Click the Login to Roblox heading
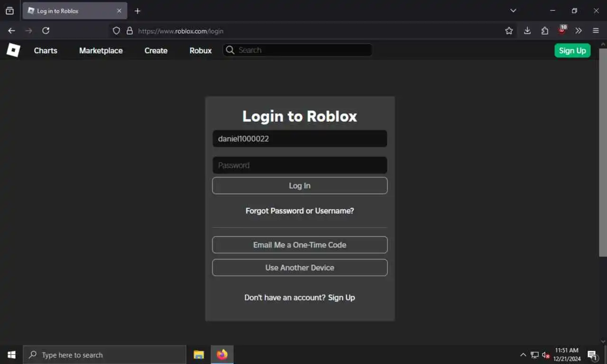Image resolution: width=607 pixels, height=364 pixels. tap(300, 116)
